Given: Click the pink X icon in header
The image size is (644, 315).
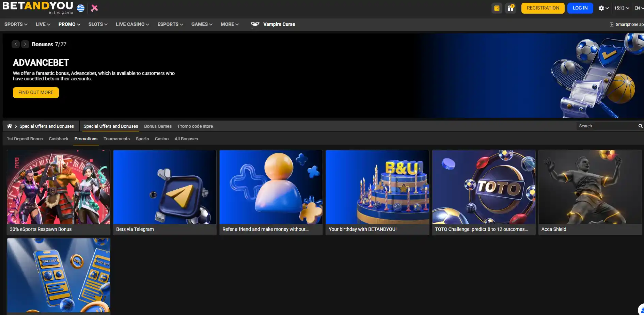Looking at the screenshot, I should [x=94, y=8].
